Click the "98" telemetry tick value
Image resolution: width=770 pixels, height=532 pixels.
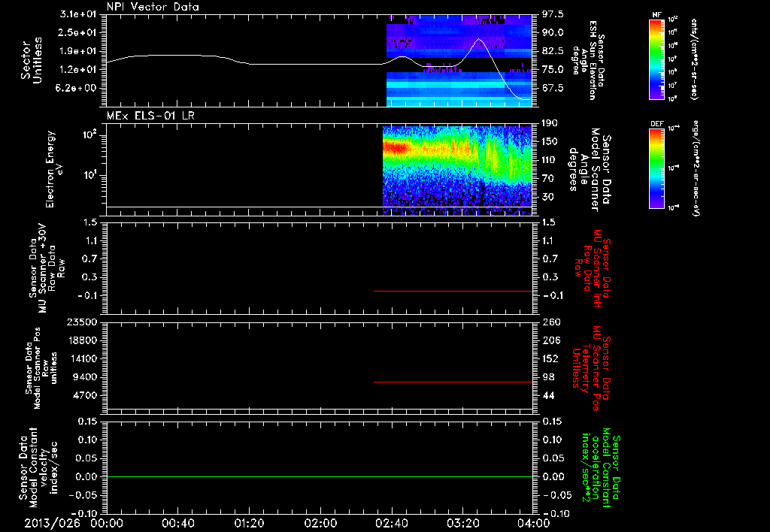coord(550,377)
